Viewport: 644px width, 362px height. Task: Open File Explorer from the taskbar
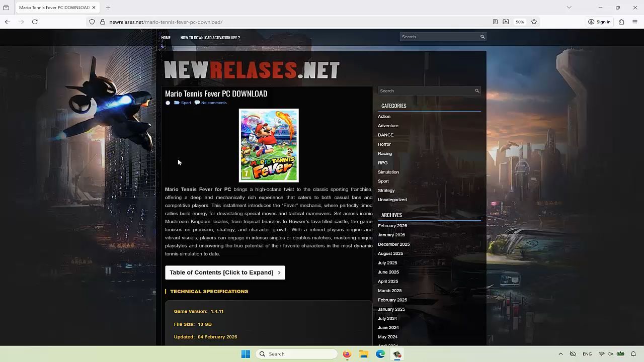coord(364,354)
